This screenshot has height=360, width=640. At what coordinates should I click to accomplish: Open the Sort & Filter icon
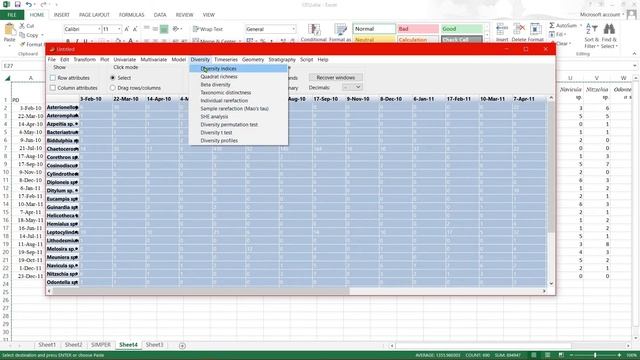click(591, 29)
